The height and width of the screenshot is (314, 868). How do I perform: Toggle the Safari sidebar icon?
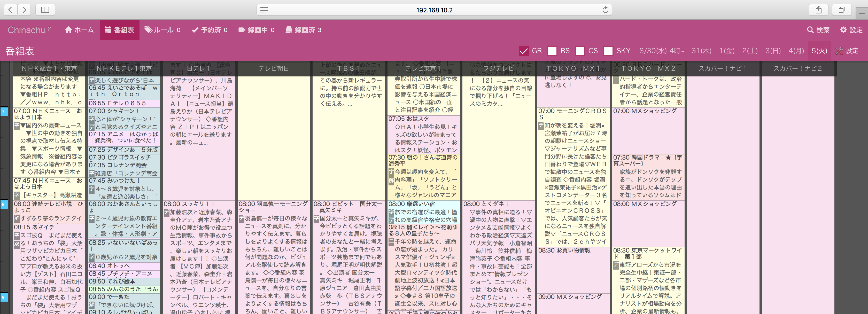tap(45, 10)
